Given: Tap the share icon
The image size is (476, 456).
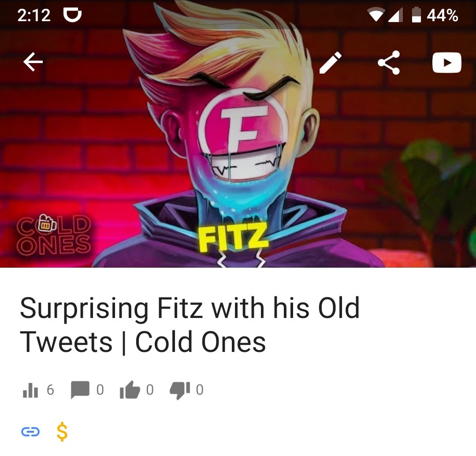Looking at the screenshot, I should pos(389,62).
